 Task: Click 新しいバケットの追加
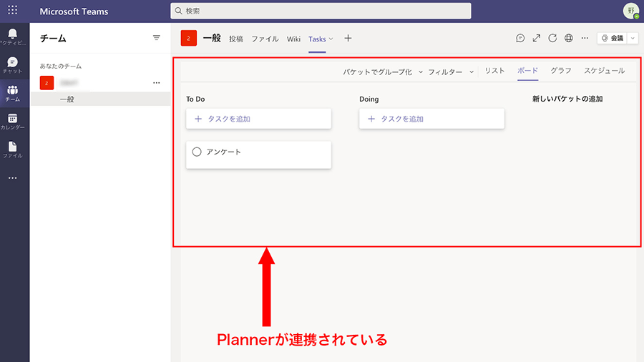point(567,99)
